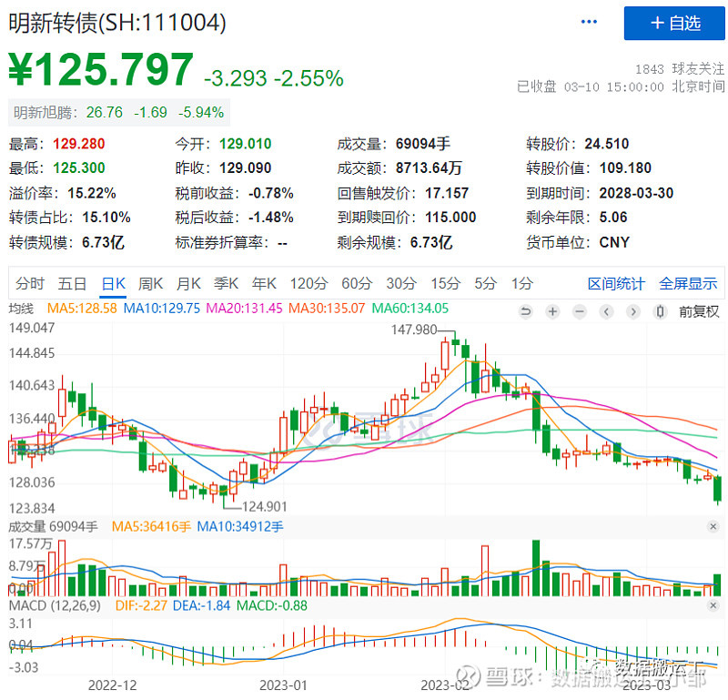Open 前复权 adjustment dropdown
Viewport: 728px width, 700px height.
(x=699, y=311)
